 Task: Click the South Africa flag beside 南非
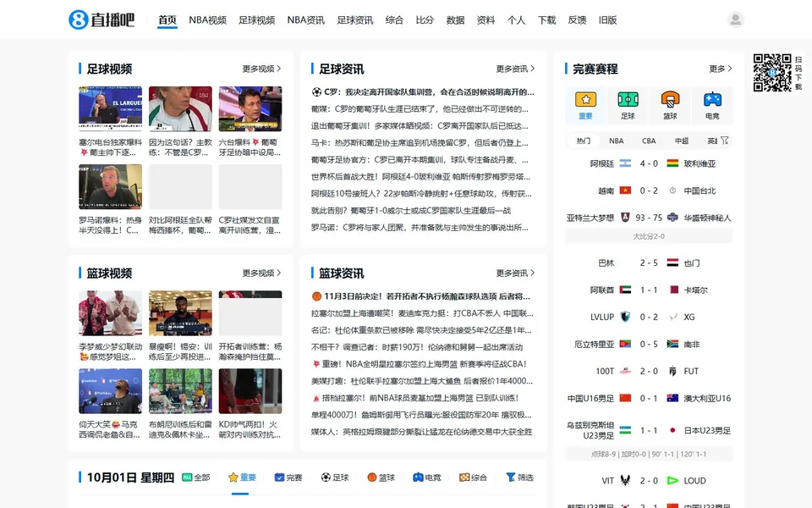pos(672,344)
